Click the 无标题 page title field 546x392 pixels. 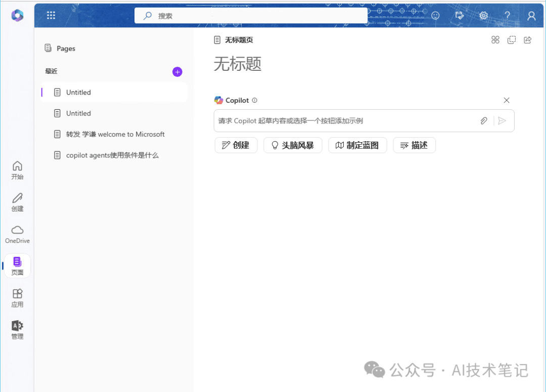238,64
